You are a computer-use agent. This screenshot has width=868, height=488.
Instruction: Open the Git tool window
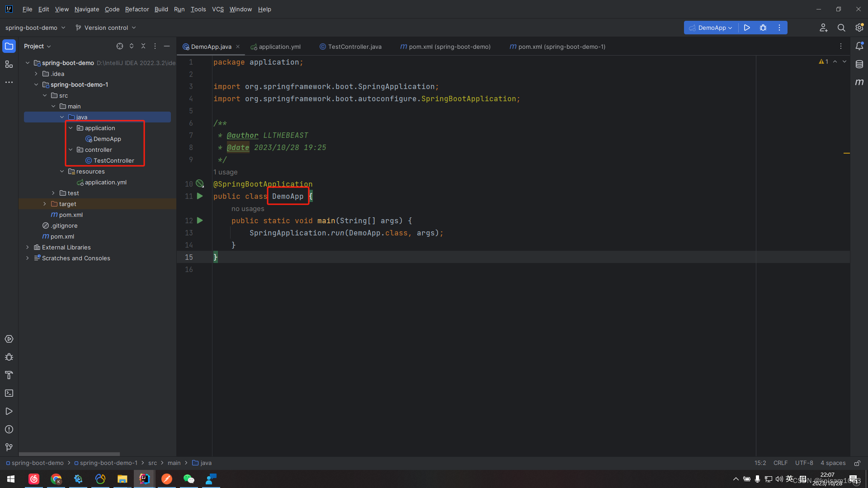[x=9, y=447]
